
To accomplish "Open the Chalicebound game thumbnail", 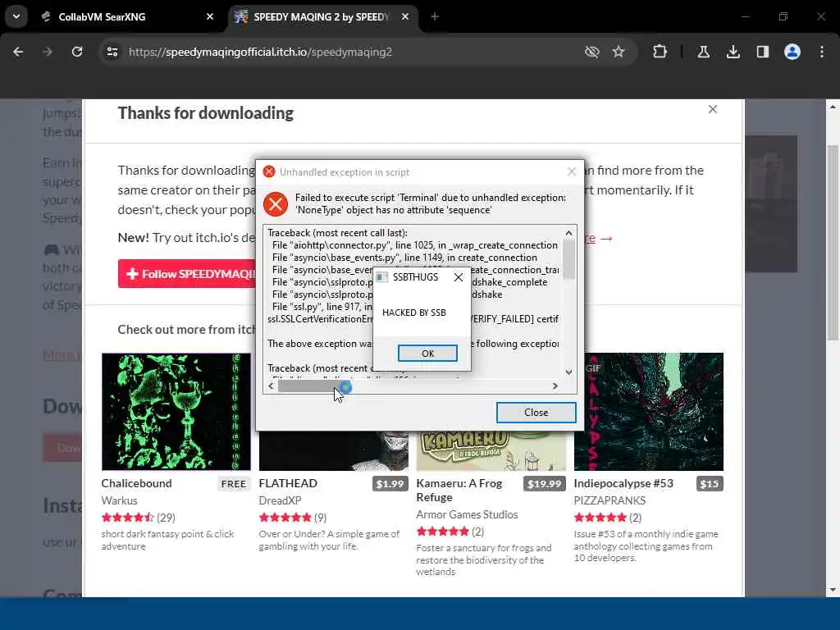I will tap(176, 412).
